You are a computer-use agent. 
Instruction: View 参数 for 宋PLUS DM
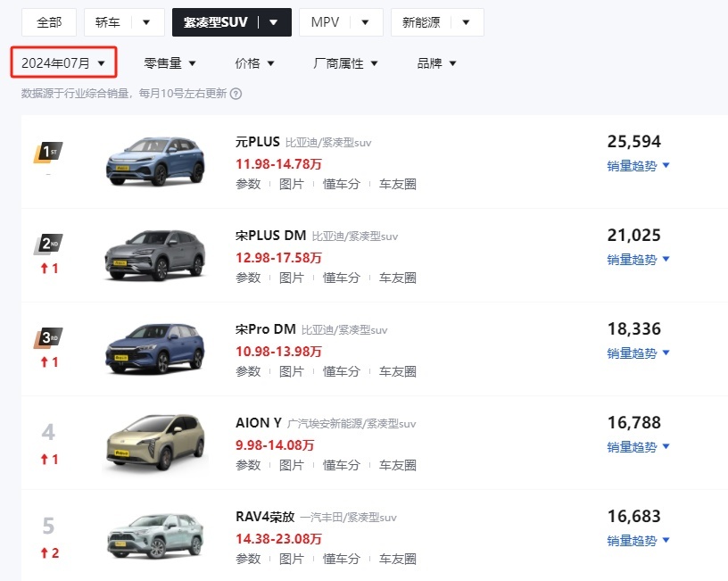coord(248,278)
